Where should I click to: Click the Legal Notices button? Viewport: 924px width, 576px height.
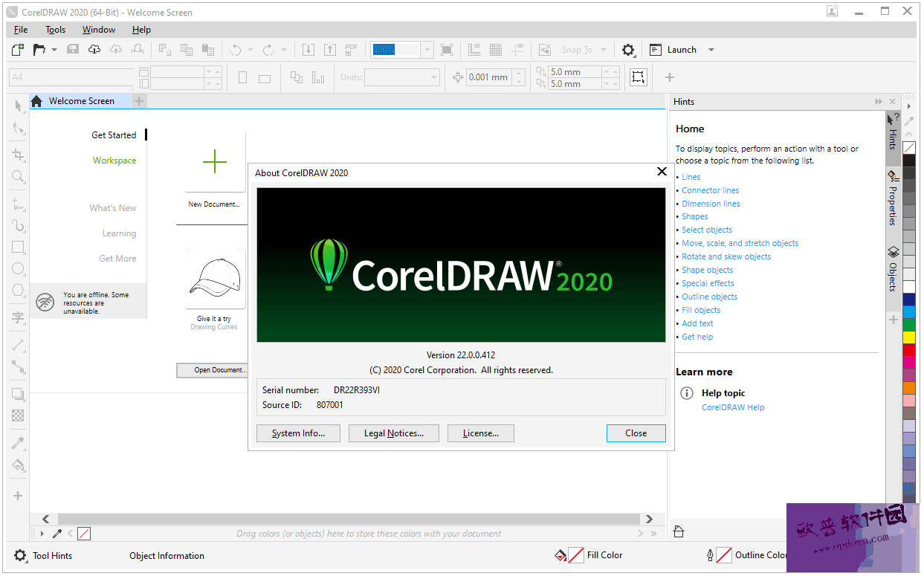(x=394, y=433)
